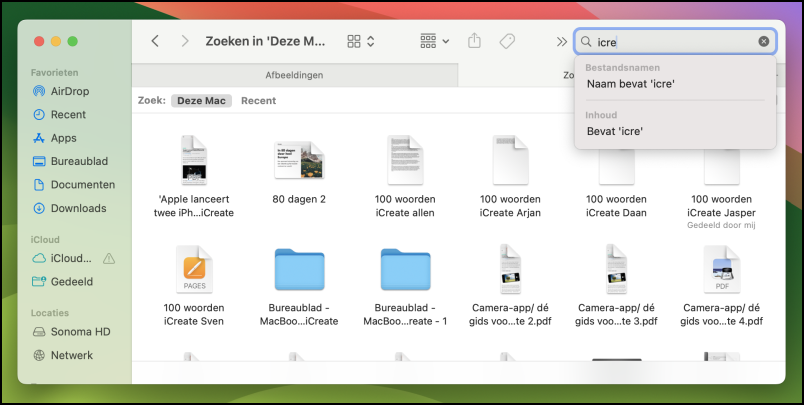Image resolution: width=804 pixels, height=405 pixels.
Task: Click the yellow minimize window button
Action: tap(56, 42)
